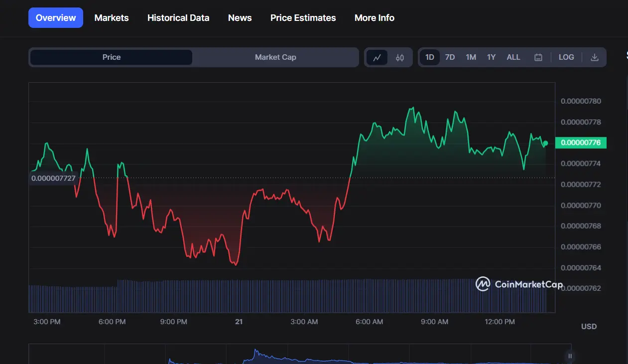Set chart range to ALL
The height and width of the screenshot is (364, 628).
513,57
